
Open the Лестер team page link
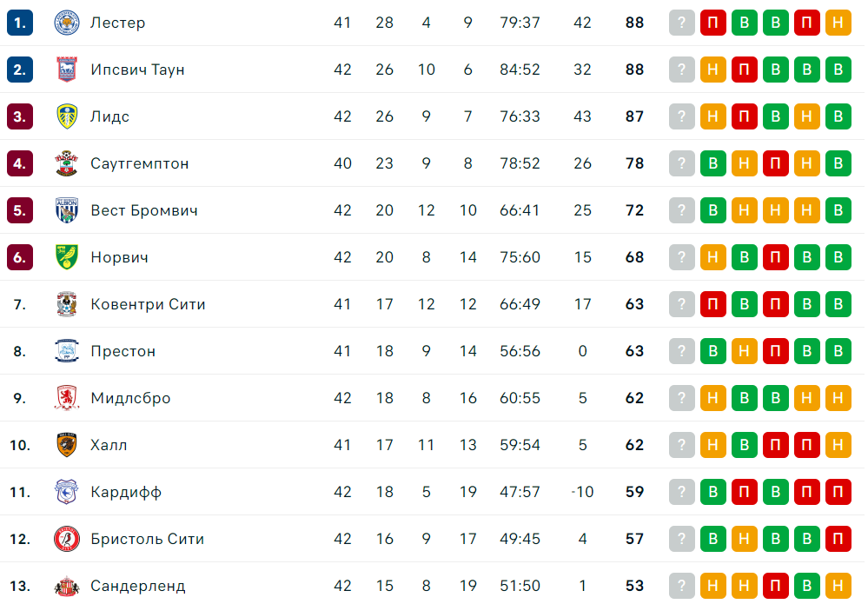tap(118, 23)
